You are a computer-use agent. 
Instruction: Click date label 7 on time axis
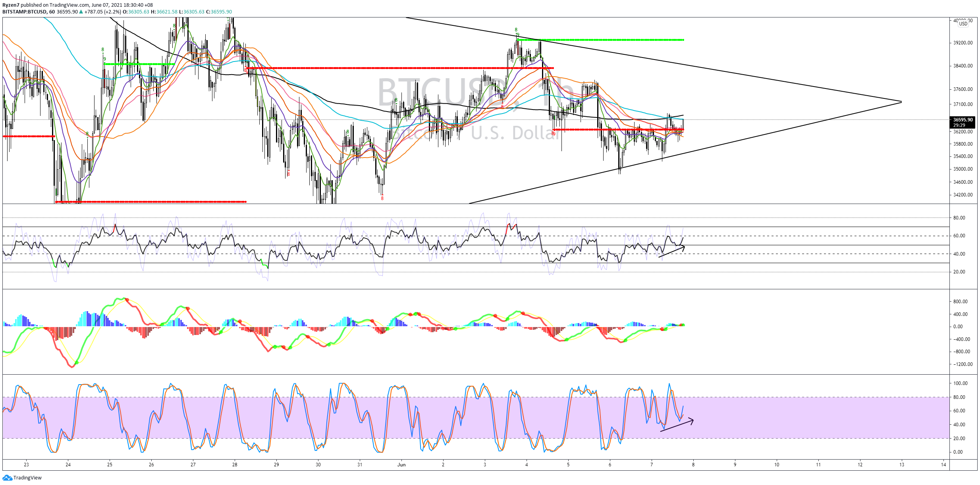[652, 465]
